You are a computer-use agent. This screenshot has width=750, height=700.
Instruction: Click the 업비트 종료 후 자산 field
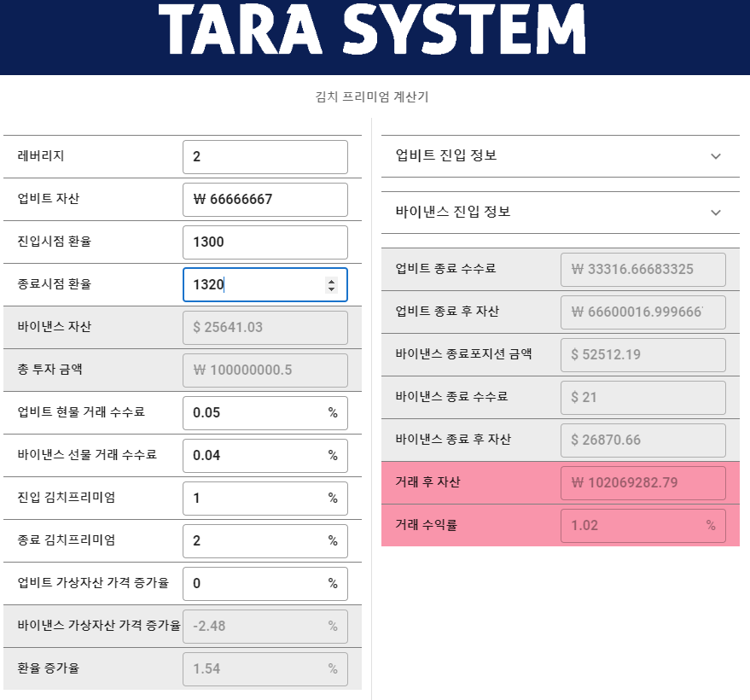(642, 312)
